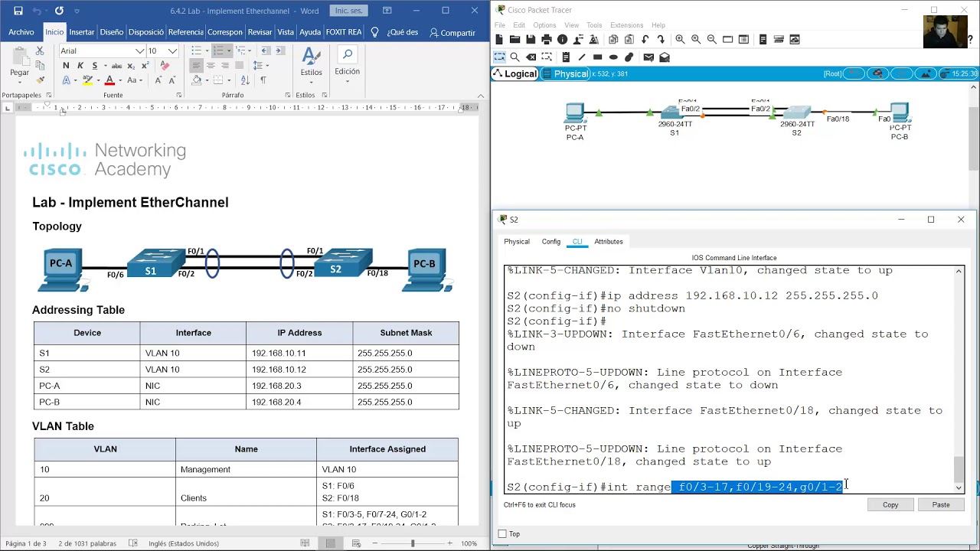This screenshot has height=551, width=980.
Task: Open font color red A swatch
Action: 109,80
